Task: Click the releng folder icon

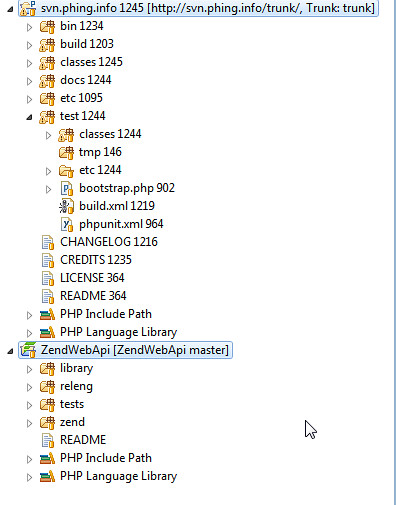Action: [47, 387]
